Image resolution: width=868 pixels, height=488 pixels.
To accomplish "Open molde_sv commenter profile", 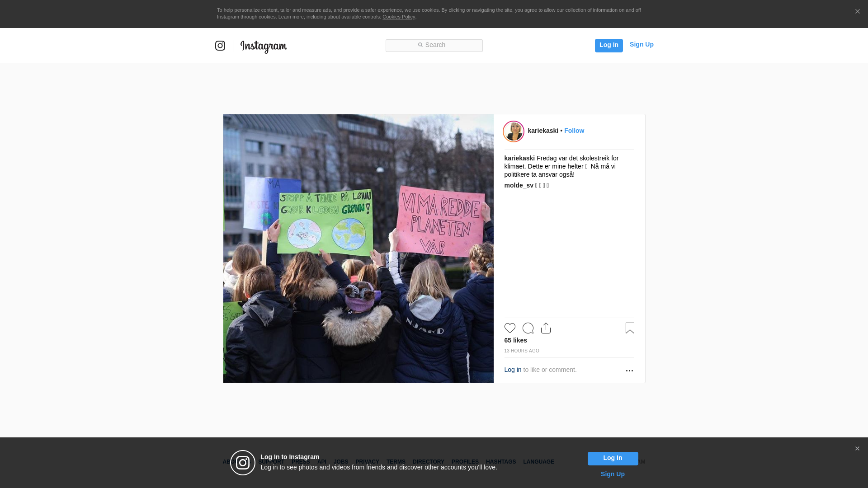I will coord(519,185).
